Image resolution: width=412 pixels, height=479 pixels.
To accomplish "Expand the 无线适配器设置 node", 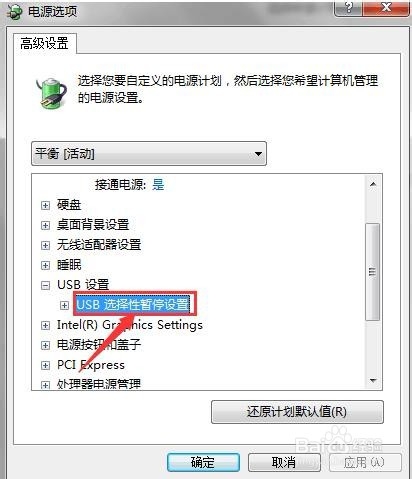I will (45, 245).
